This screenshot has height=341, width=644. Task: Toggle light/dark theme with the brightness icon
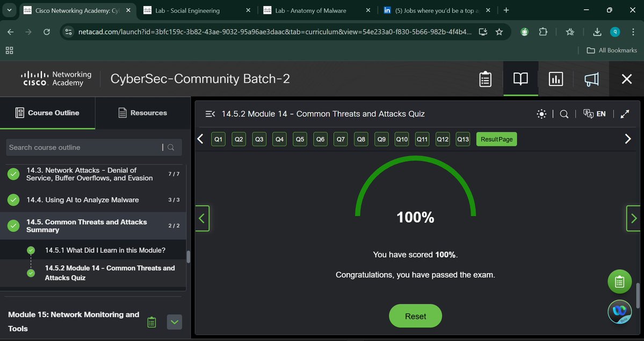click(541, 113)
